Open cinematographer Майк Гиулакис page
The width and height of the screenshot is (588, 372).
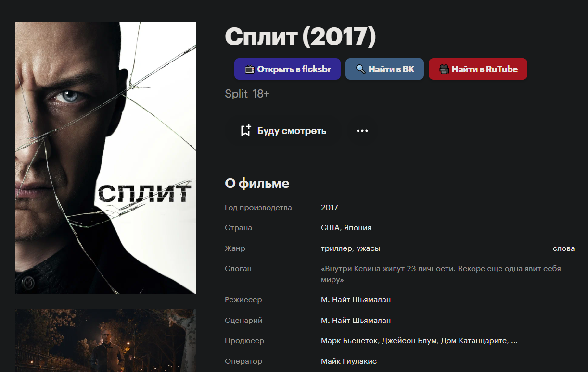click(349, 361)
